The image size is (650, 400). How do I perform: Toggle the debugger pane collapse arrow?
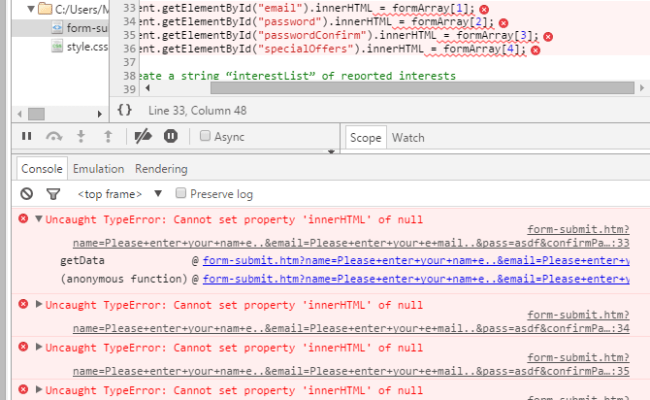(331, 152)
